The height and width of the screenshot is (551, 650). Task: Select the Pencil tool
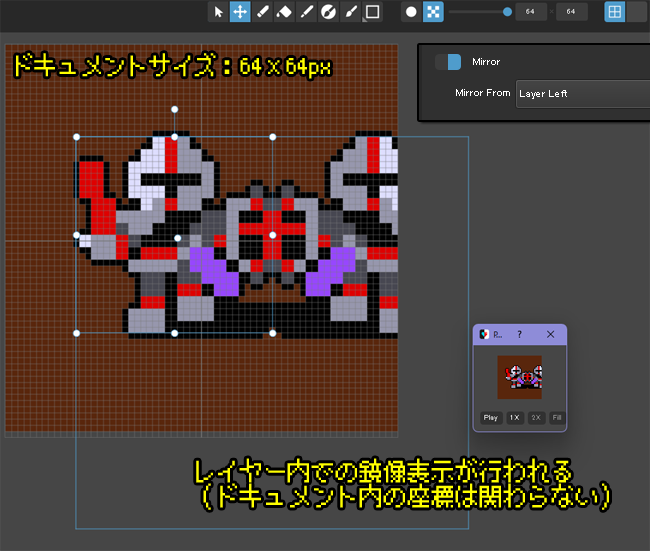click(262, 12)
